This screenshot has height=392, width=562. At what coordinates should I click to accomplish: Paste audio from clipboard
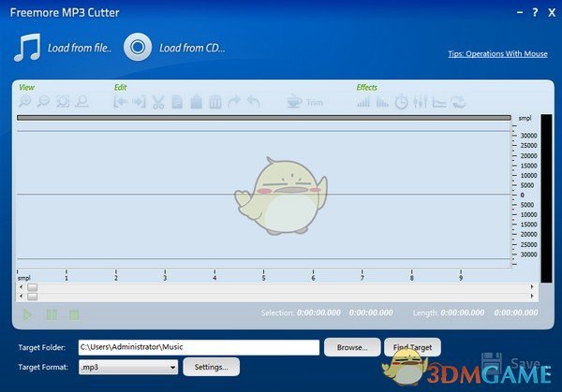(196, 102)
